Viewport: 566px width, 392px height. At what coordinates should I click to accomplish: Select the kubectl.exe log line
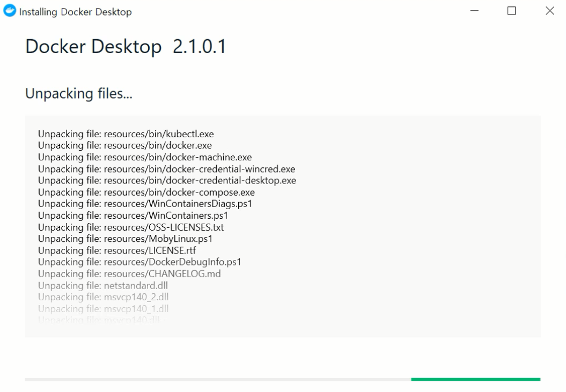[126, 134]
